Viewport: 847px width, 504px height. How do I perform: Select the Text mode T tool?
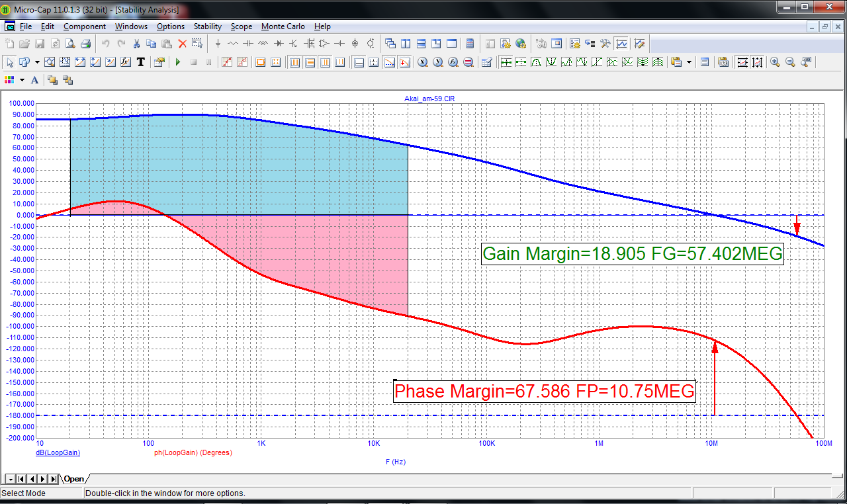coord(141,62)
